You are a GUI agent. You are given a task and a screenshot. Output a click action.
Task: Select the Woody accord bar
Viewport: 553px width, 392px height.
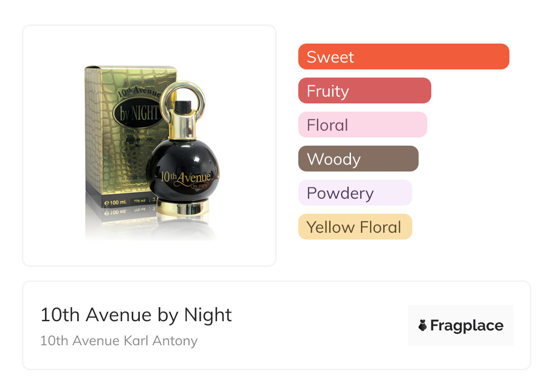(x=358, y=159)
